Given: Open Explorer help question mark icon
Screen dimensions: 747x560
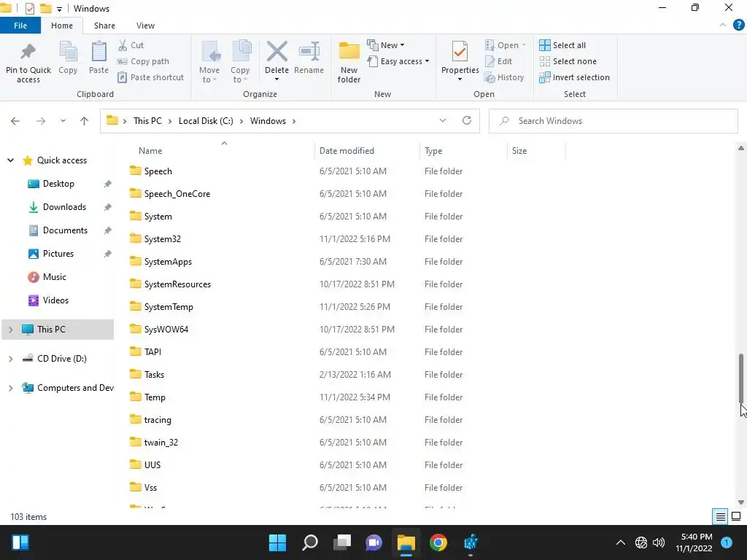Looking at the screenshot, I should coord(738,26).
